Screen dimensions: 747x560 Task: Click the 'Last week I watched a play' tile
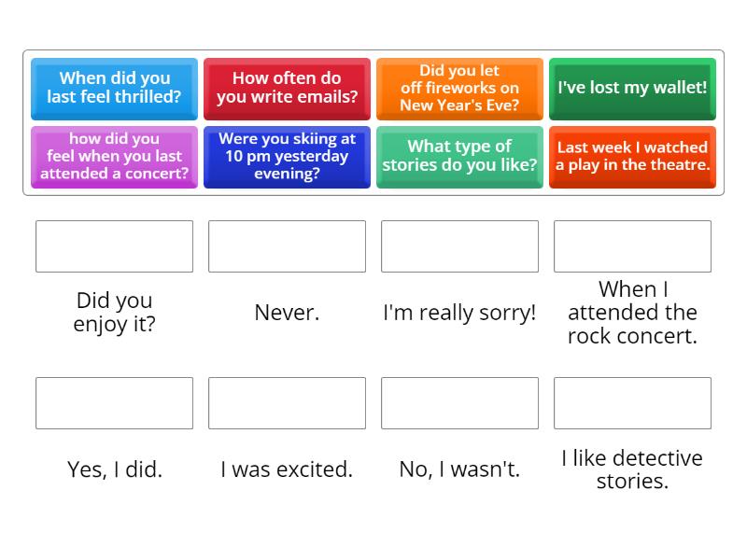(632, 156)
